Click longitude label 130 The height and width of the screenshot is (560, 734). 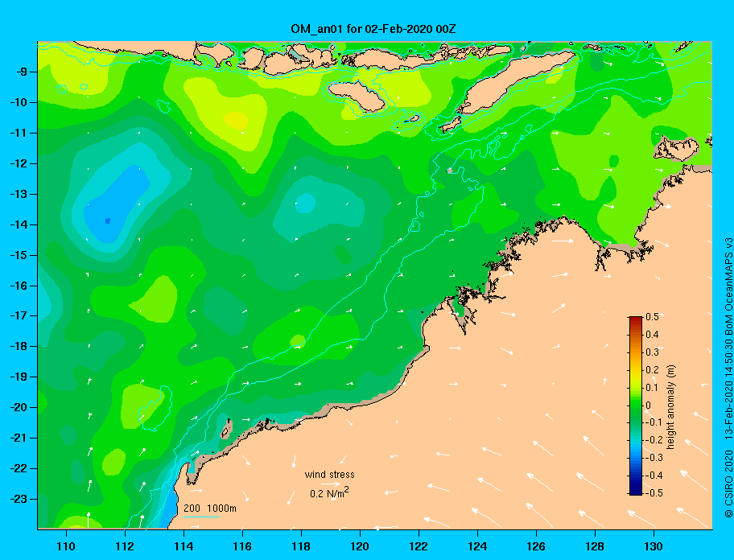(654, 546)
